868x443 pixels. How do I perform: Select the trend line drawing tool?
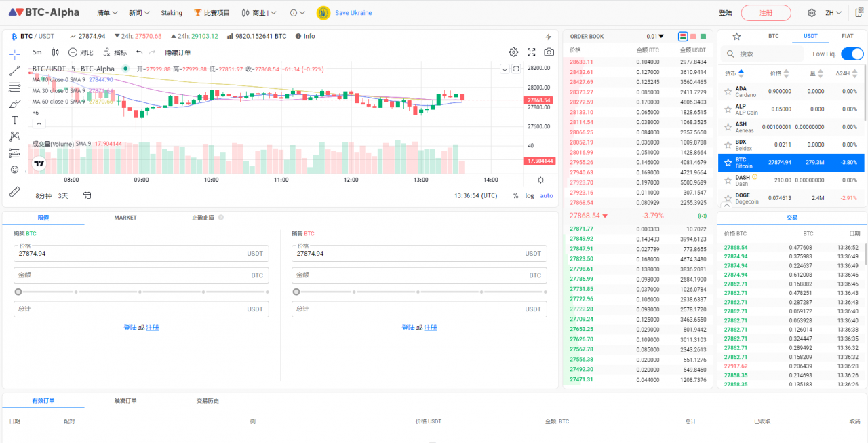point(15,71)
